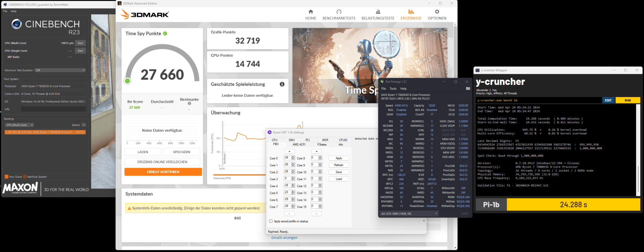Click orange Your Score legend box in Cinebench
Viewport: 644px width, 252px height.
pyautogui.click(x=6, y=177)
